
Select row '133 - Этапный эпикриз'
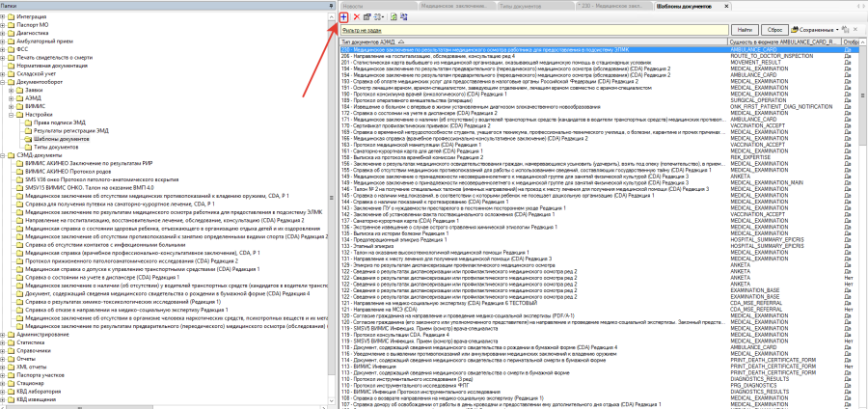coord(600,246)
